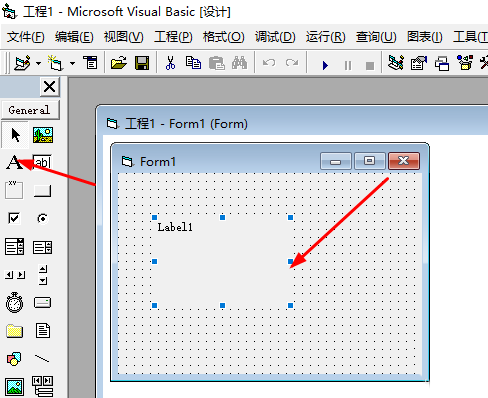Select the Frame control tool
The image size is (488, 398).
coord(14,190)
